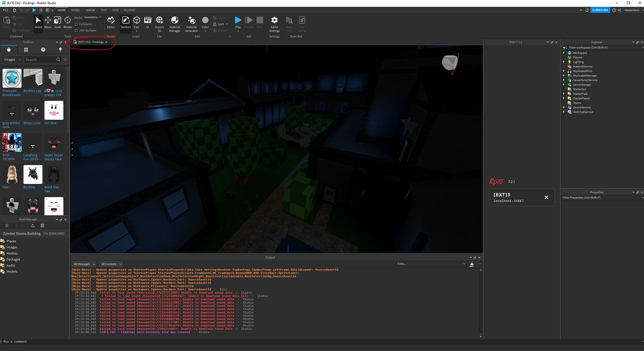Enable the Collisions checkbox
Screen dimensions: 644x351
(77, 24)
